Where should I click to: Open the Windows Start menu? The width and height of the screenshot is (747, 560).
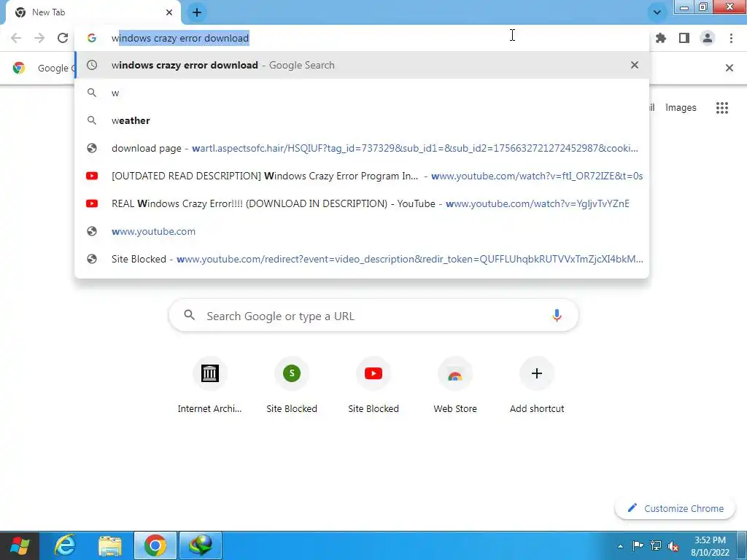19,545
